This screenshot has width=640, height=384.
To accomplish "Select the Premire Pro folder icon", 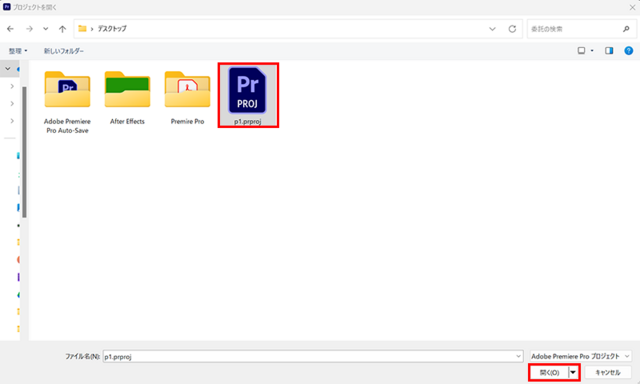I will pos(187,89).
